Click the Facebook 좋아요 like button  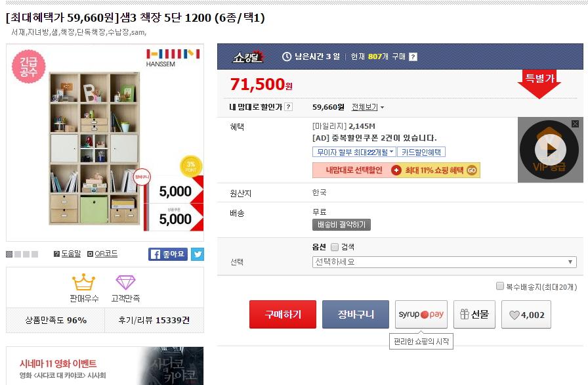(167, 254)
